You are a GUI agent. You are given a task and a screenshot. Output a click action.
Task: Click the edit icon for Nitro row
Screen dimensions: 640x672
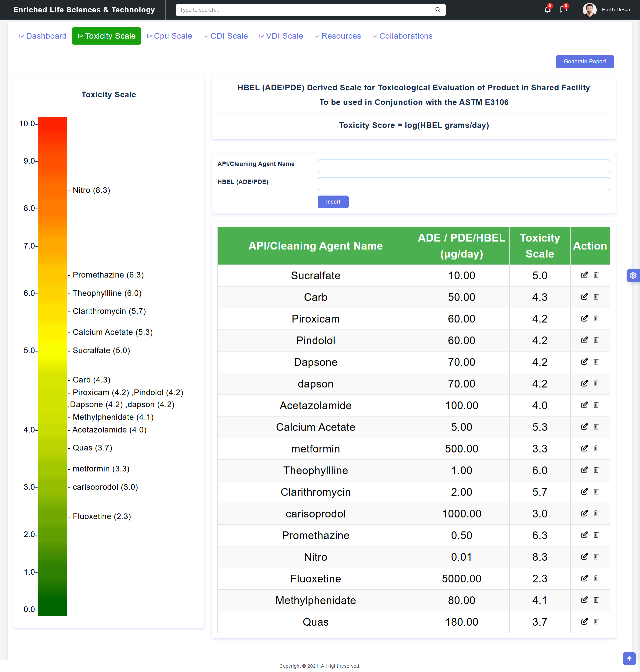584,556
